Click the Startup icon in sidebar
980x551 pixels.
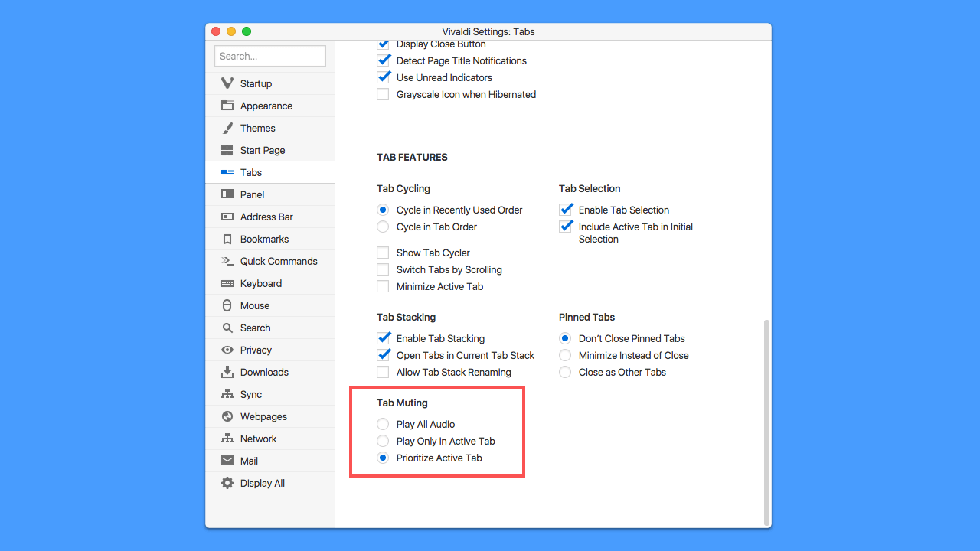tap(227, 83)
